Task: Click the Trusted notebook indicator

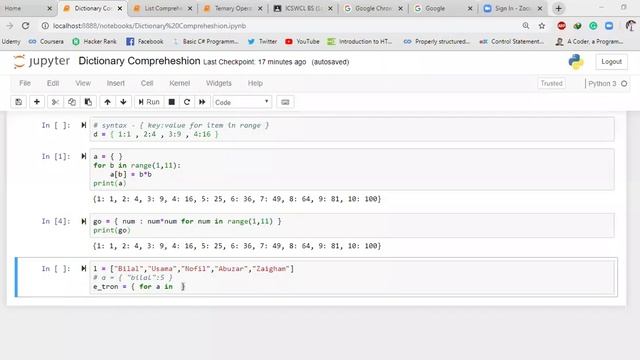Action: pyautogui.click(x=551, y=83)
